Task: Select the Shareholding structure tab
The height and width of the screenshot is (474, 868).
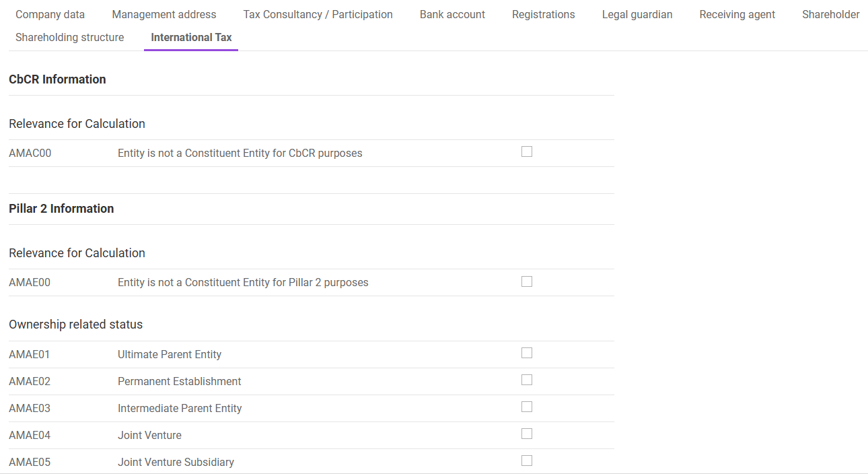Action: point(70,37)
